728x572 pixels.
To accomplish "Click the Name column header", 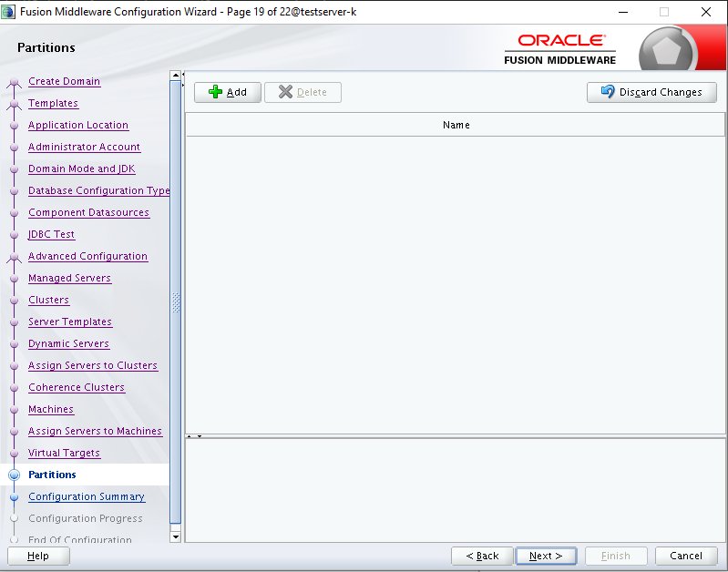I will pyautogui.click(x=456, y=125).
